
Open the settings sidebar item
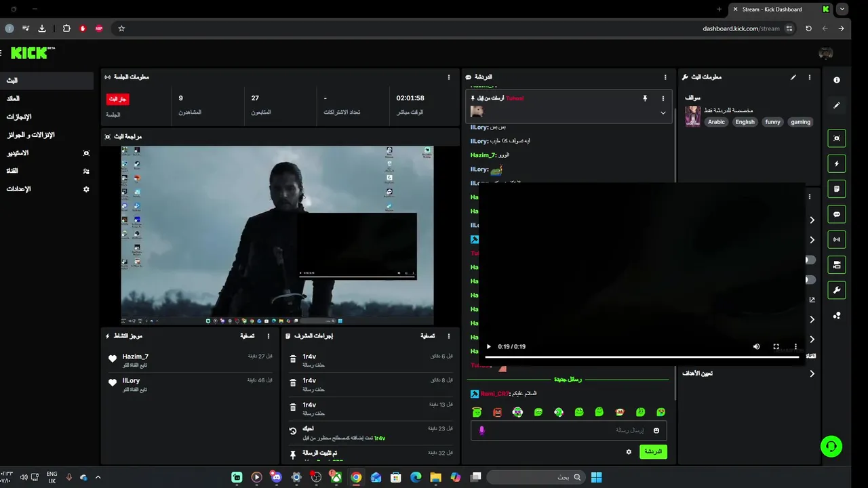click(47, 189)
